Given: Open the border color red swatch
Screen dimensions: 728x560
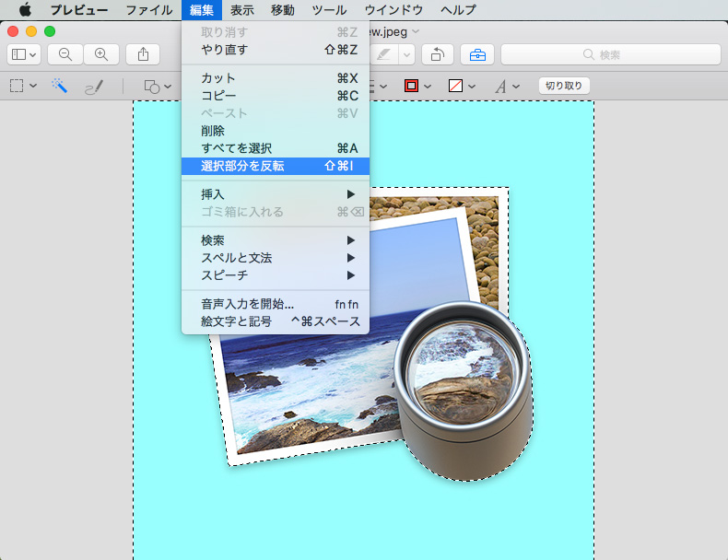Looking at the screenshot, I should [x=411, y=86].
